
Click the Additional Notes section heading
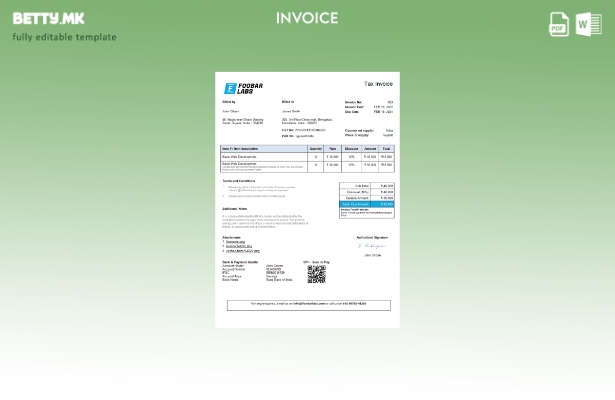point(234,209)
